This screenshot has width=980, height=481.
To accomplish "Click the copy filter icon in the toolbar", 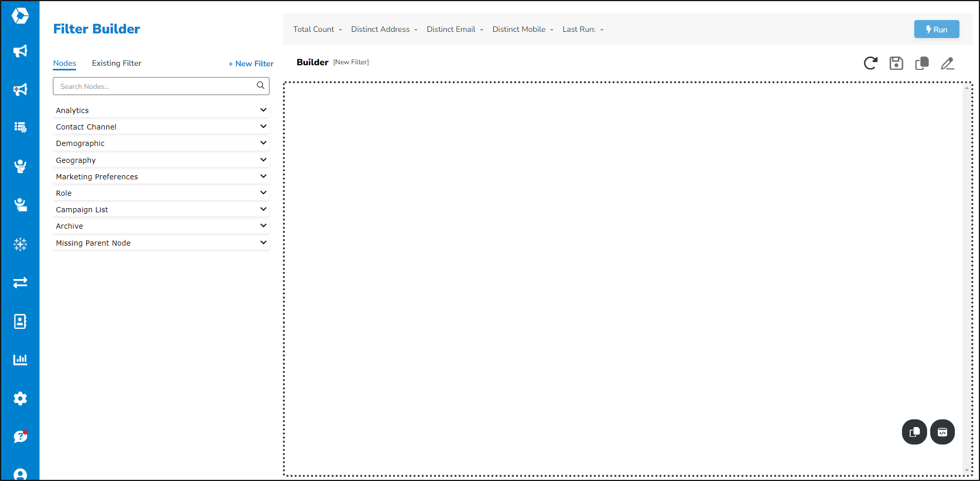I will click(x=921, y=63).
